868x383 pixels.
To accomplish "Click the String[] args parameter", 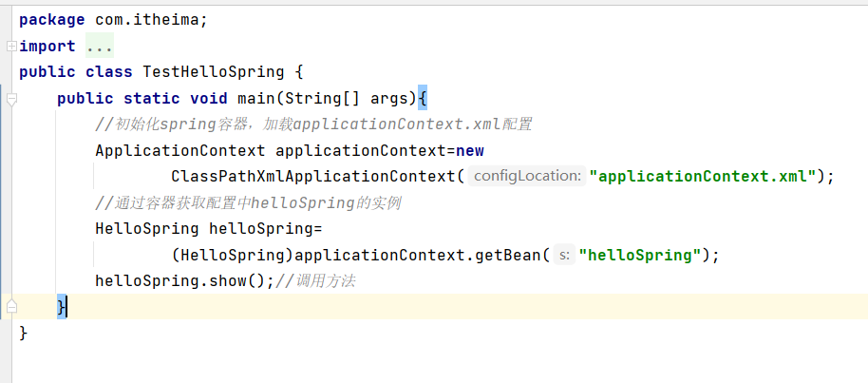I will point(347,99).
